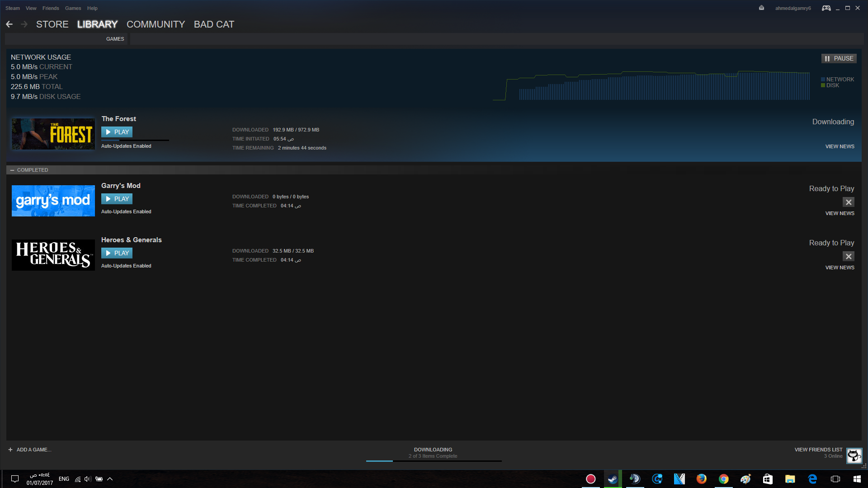
Task: Open Google Chrome from the taskbar
Action: [x=723, y=479]
